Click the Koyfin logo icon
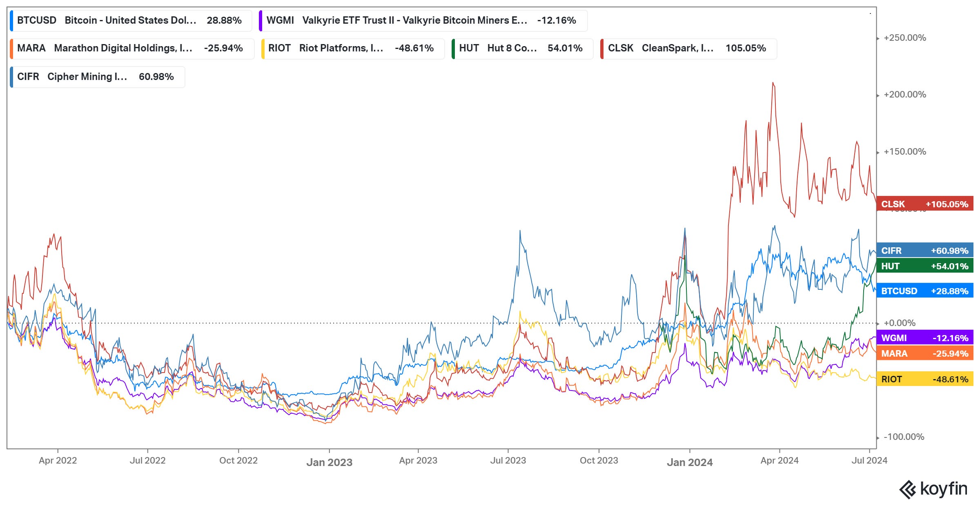 click(908, 489)
